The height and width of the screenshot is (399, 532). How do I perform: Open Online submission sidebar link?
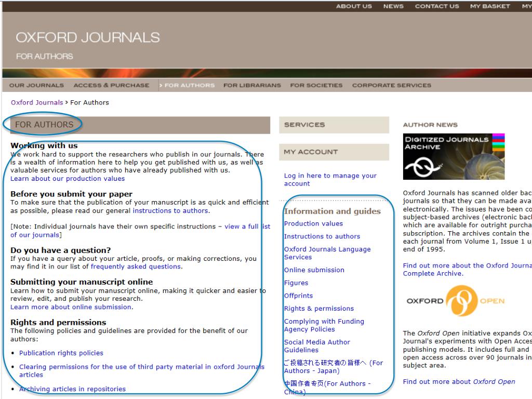click(x=314, y=270)
